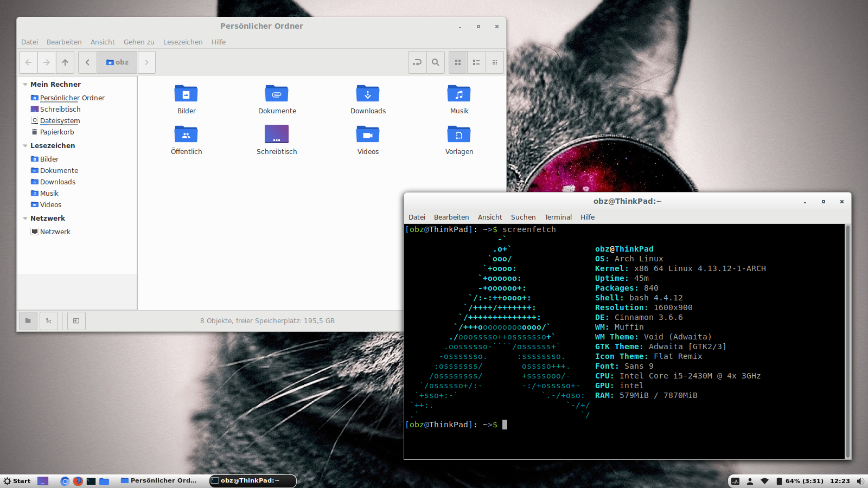Open the Start menu on the panel

(17, 481)
